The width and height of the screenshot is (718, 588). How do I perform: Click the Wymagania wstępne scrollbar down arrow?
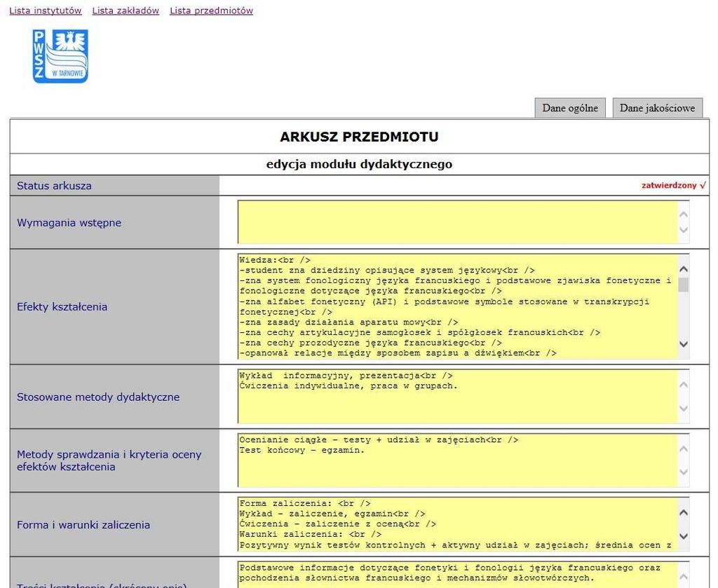click(683, 230)
